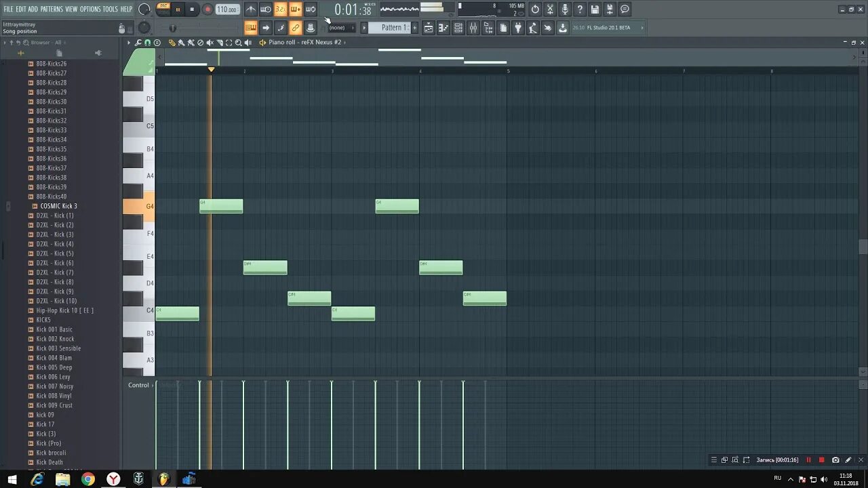Select the 808-Kicks33 sample

pos(52,130)
